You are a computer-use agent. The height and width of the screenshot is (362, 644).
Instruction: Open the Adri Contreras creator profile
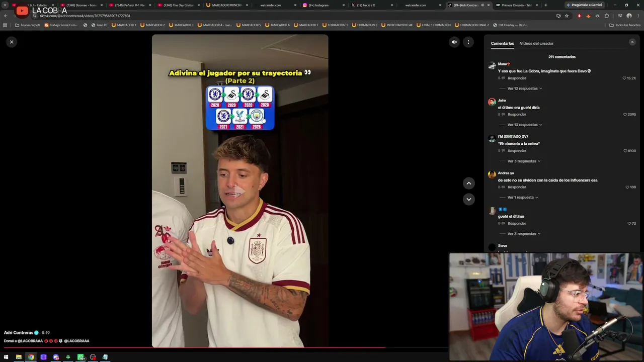(19, 333)
